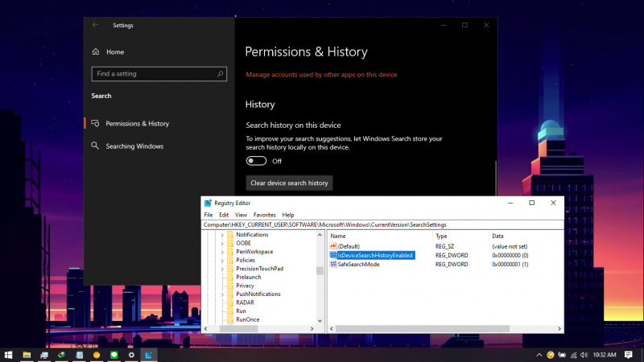The image size is (644, 362).
Task: Select the PushNotifications key label
Action: 258,294
